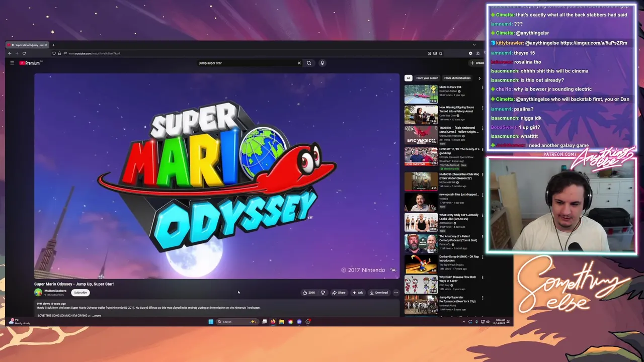Click the Share button under the video
644x362 pixels.
[339, 293]
